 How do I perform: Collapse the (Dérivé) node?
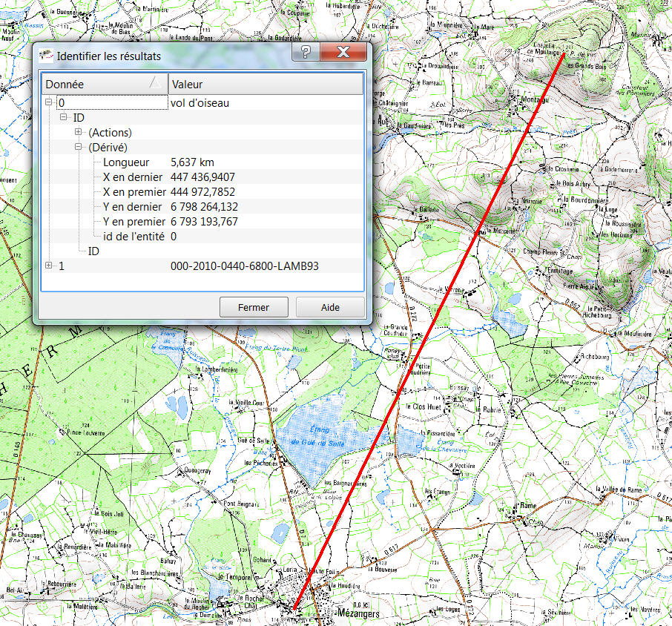click(78, 147)
